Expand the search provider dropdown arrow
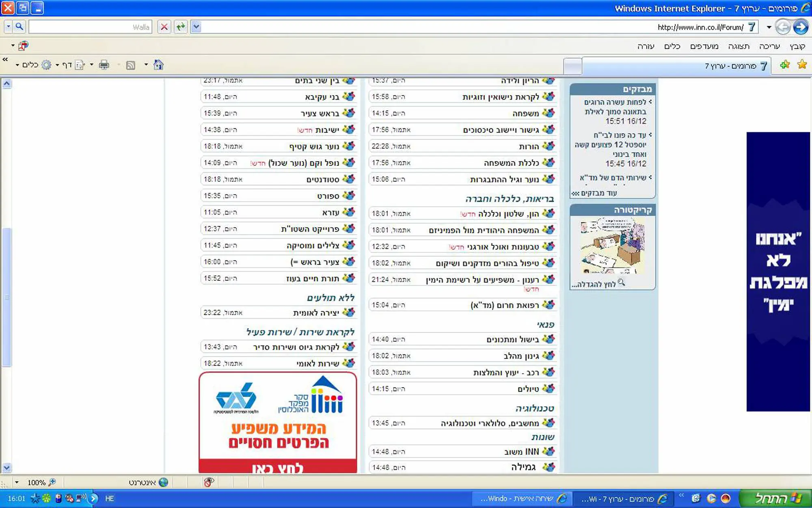Viewport: 812px width, 508px height. point(9,27)
